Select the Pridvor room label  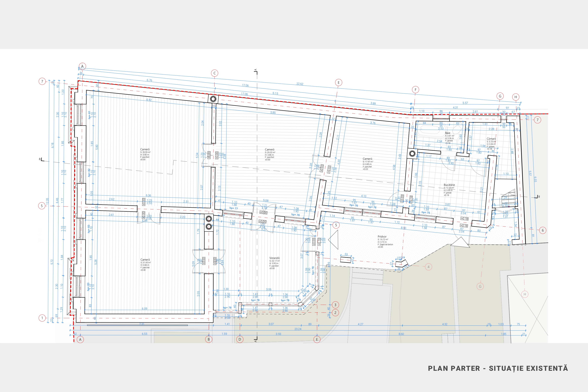click(x=382, y=237)
